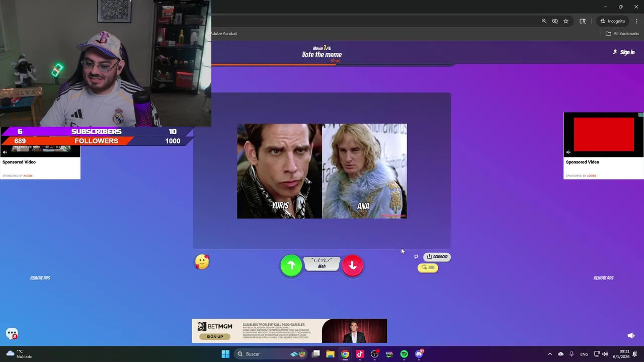Open chat bubble icon bottom left
The image size is (644, 362).
click(x=12, y=334)
